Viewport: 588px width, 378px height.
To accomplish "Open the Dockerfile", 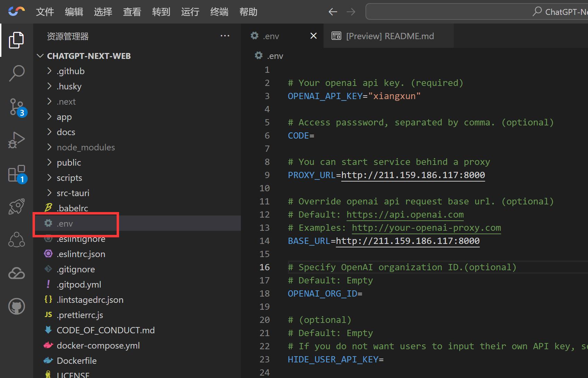I will (x=137, y=361).
